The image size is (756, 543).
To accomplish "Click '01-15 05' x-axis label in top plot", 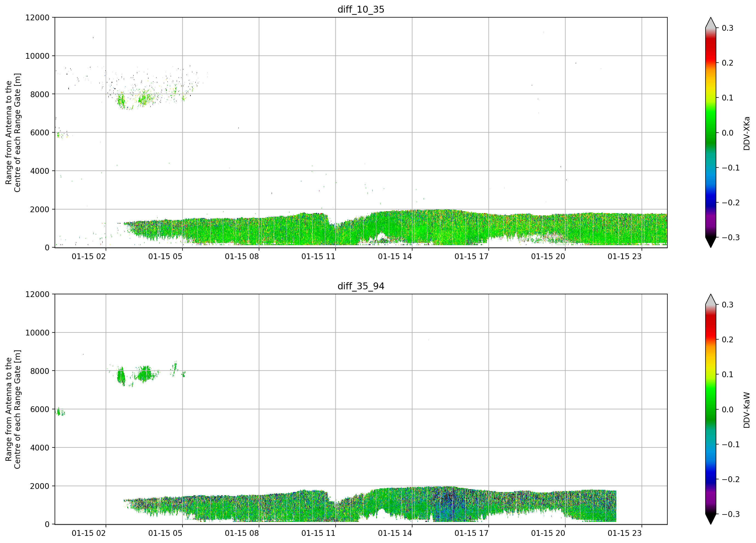I will click(165, 256).
